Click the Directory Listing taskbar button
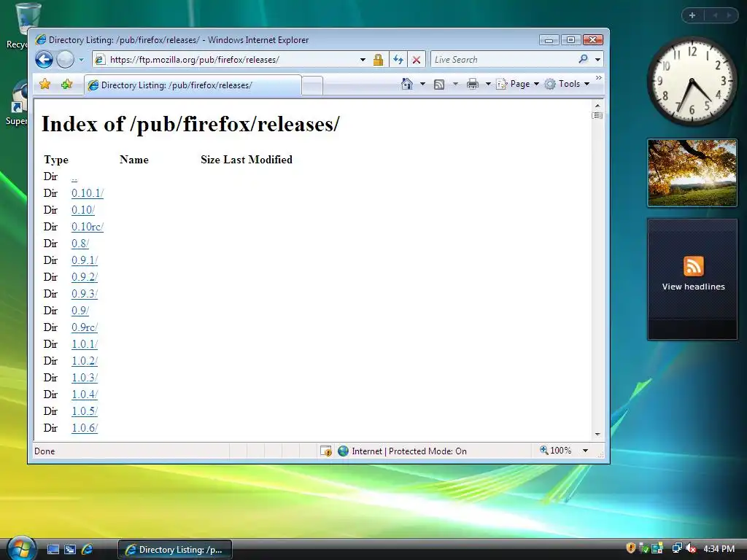 click(175, 550)
